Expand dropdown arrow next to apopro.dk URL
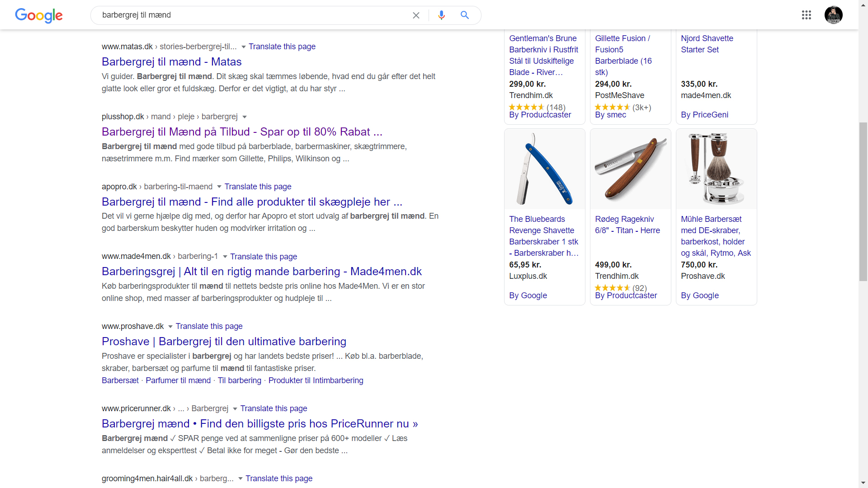868x488 pixels. tap(219, 187)
